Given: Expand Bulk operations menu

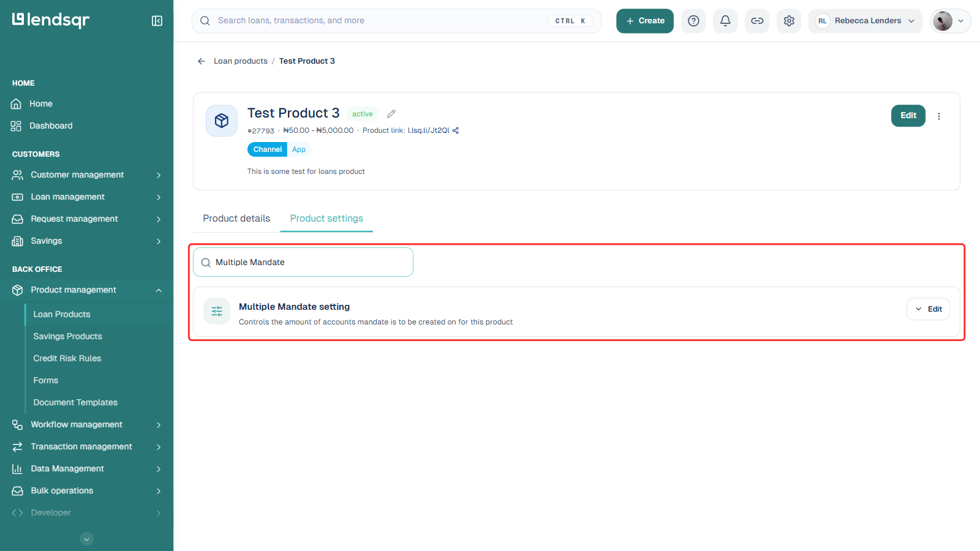Looking at the screenshot, I should click(x=87, y=491).
